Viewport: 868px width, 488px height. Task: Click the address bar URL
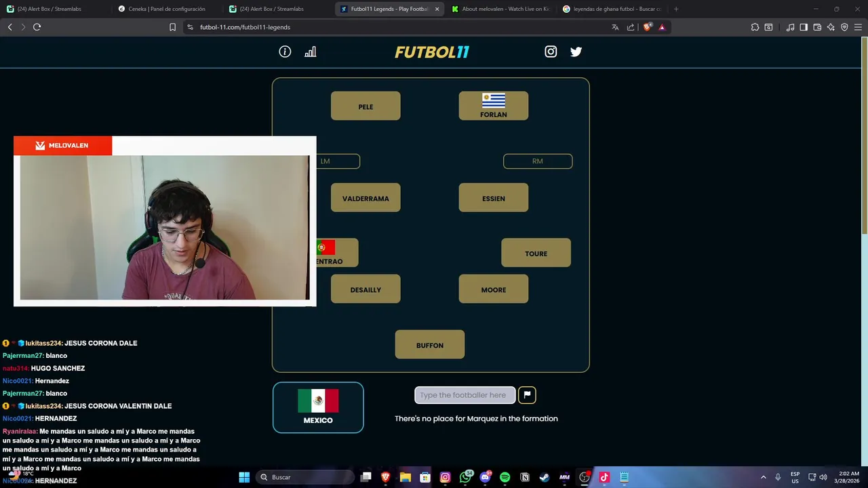(x=245, y=27)
